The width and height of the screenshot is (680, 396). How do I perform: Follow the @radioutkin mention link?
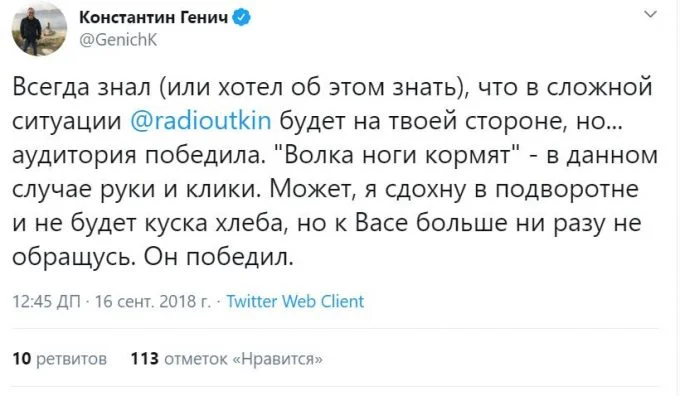point(201,121)
